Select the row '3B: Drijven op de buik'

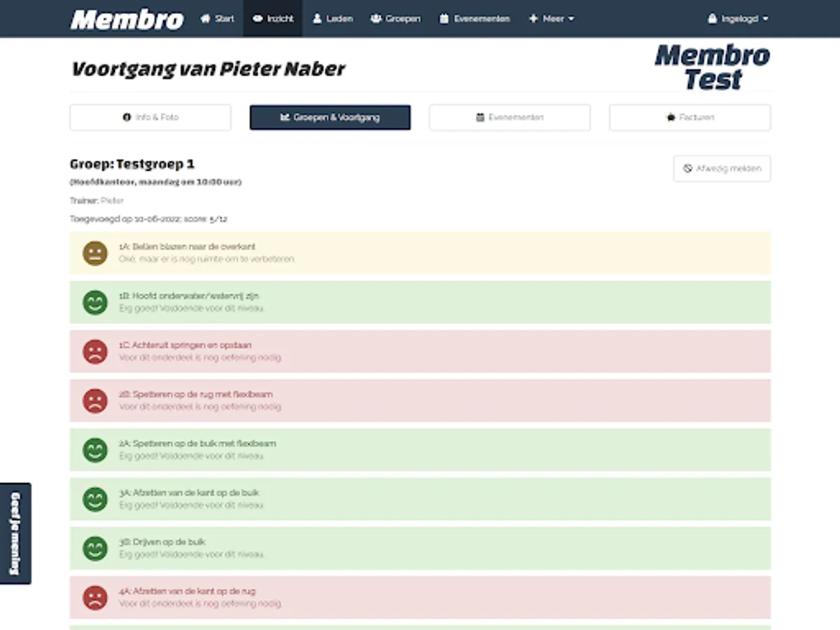tap(420, 548)
